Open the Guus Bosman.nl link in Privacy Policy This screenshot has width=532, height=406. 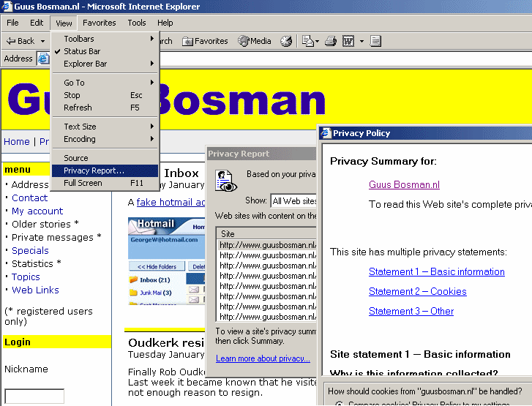(x=404, y=184)
